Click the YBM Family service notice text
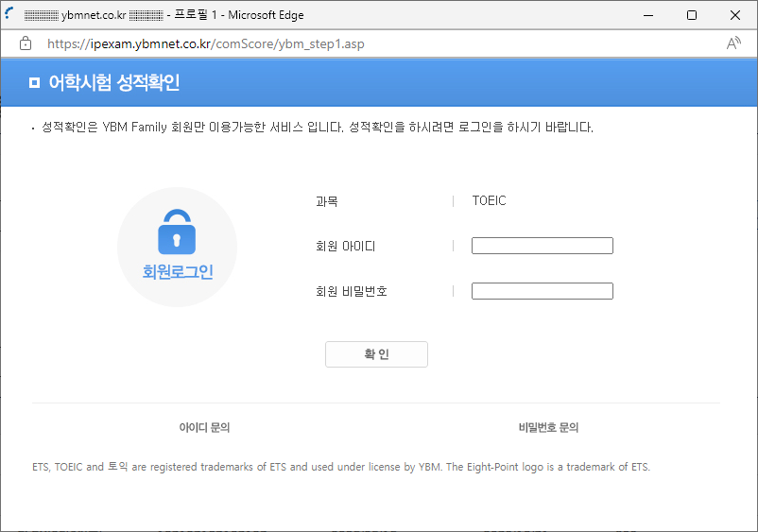 click(x=318, y=127)
